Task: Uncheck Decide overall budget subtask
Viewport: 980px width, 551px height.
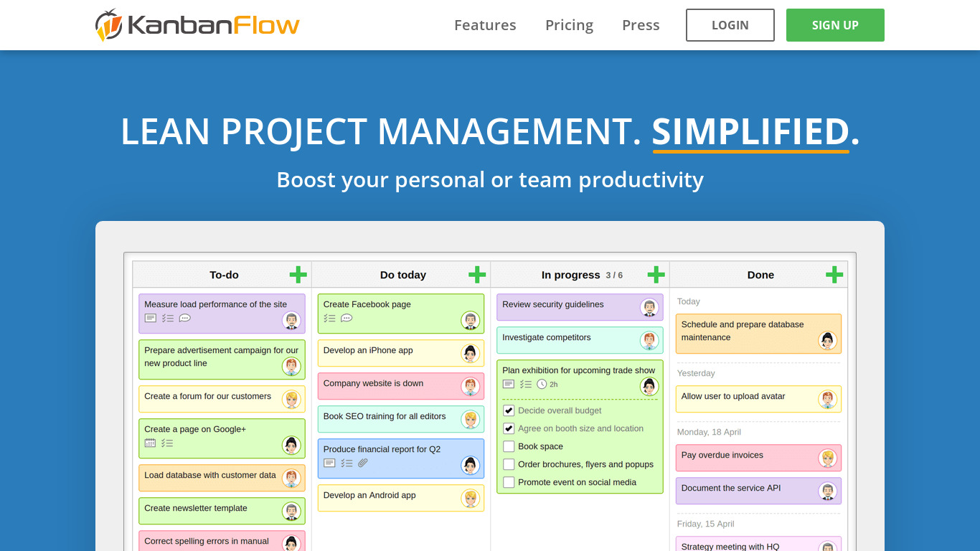Action: coord(509,410)
